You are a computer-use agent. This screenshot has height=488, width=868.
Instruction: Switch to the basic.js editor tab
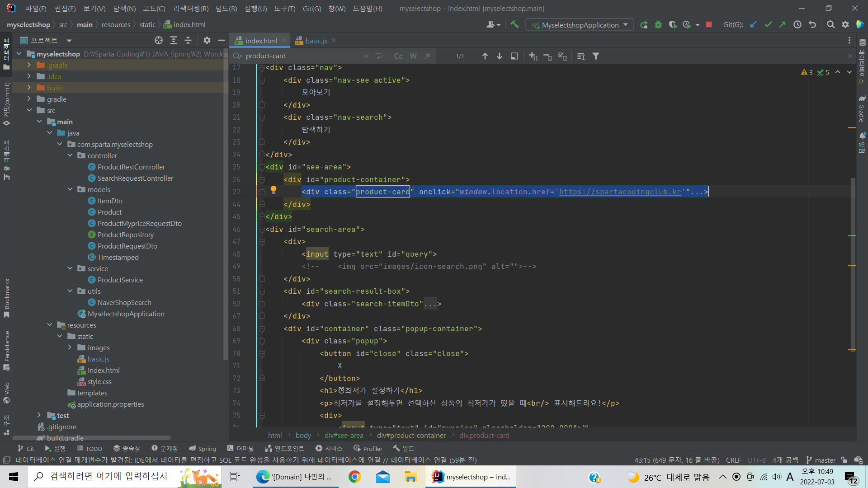tap(316, 41)
